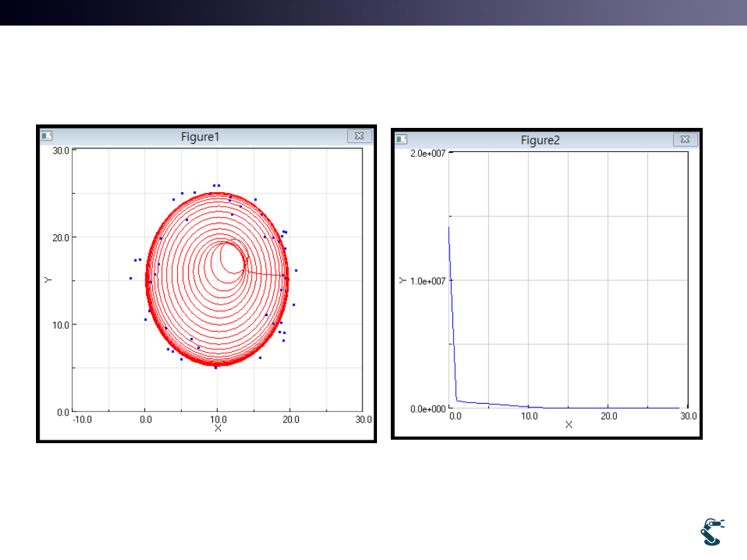Click the Figure2 window system icon

click(x=401, y=140)
